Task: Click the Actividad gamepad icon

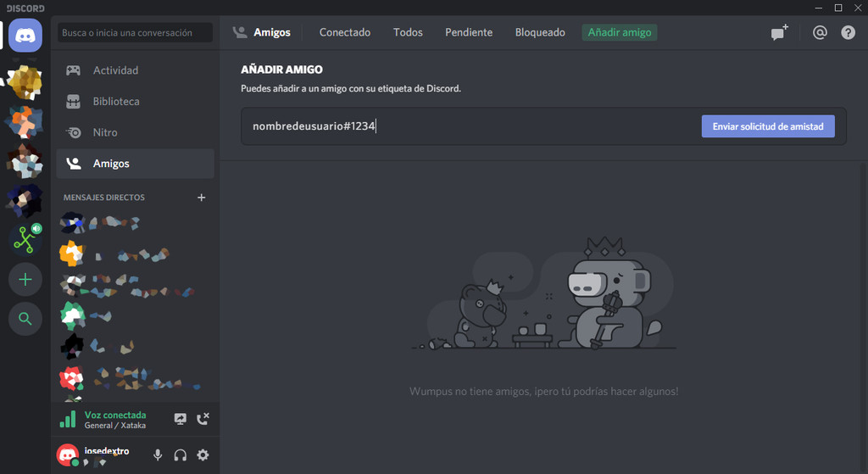Action: (73, 70)
